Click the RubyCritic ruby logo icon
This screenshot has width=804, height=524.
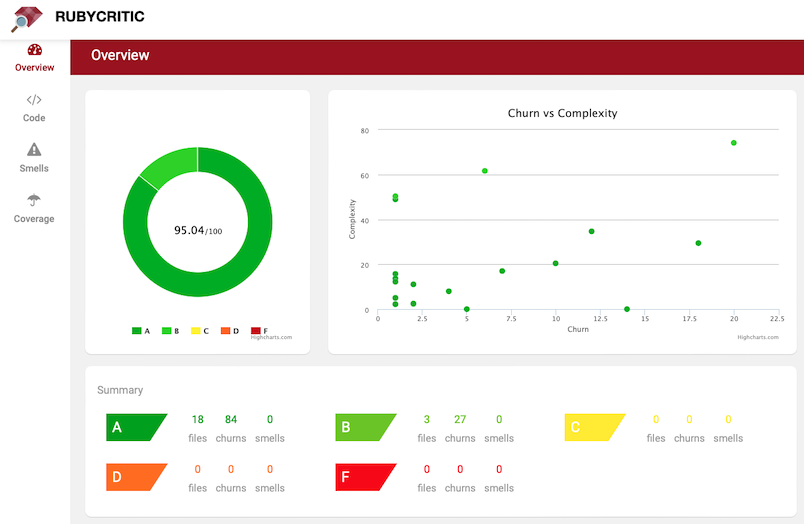click(x=27, y=17)
